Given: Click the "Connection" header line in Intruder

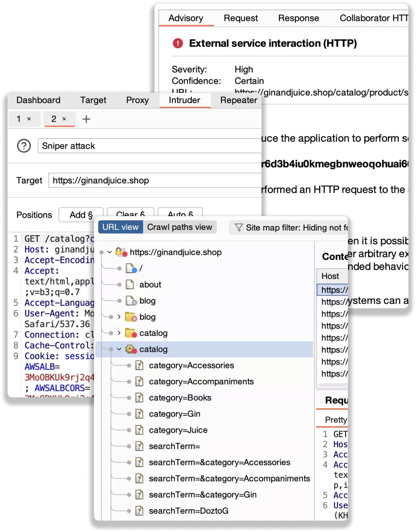Looking at the screenshot, I should [x=59, y=334].
